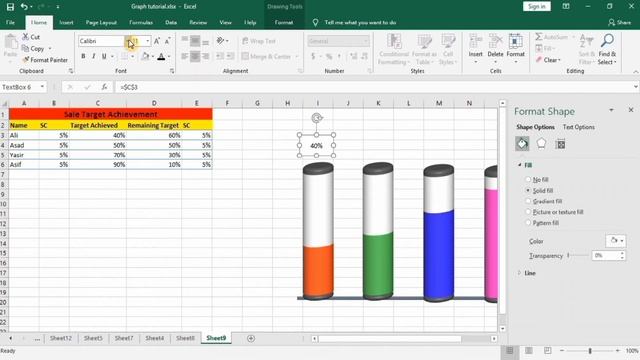640x360 pixels.
Task: Click the Insert Function fx icon
Action: tap(104, 87)
